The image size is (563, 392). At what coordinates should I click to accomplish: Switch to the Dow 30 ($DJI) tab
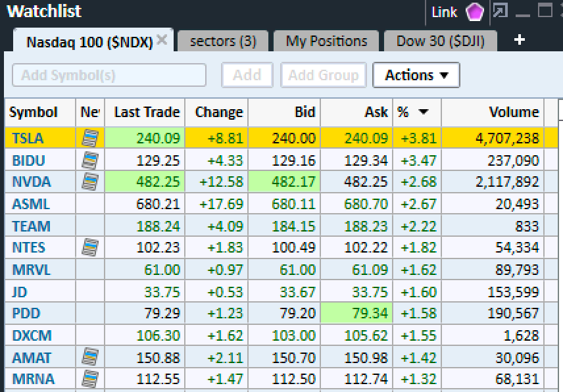click(441, 41)
